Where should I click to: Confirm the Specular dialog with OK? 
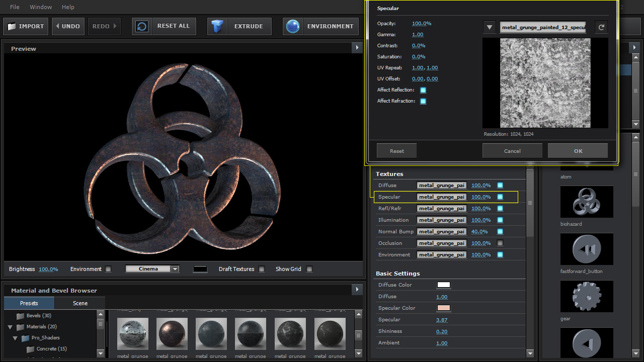[578, 150]
